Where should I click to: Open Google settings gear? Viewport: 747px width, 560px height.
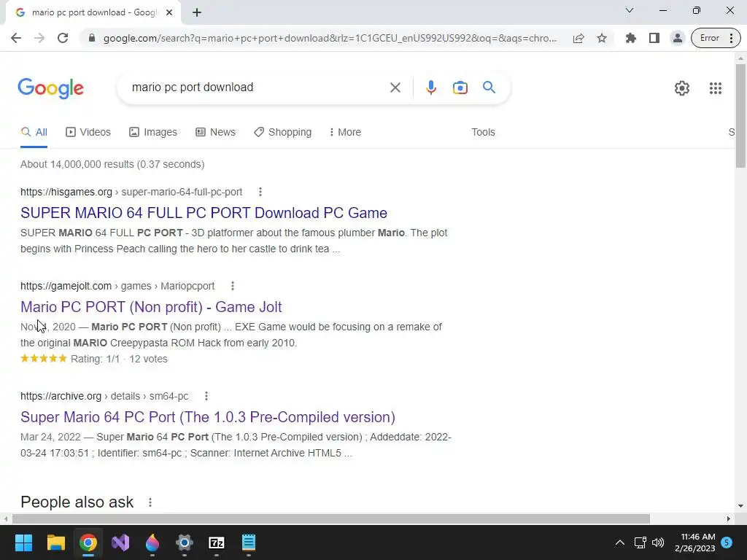click(682, 88)
